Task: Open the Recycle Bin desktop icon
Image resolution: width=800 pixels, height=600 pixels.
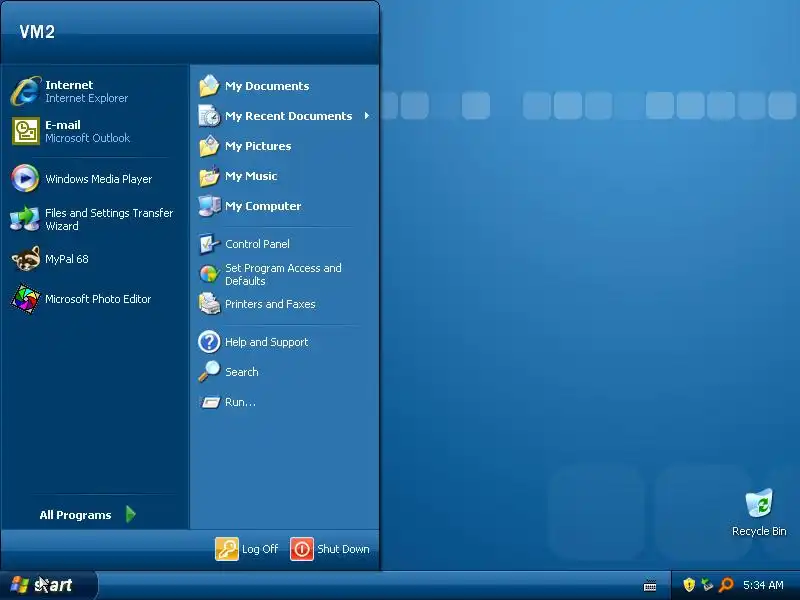Action: pyautogui.click(x=759, y=504)
